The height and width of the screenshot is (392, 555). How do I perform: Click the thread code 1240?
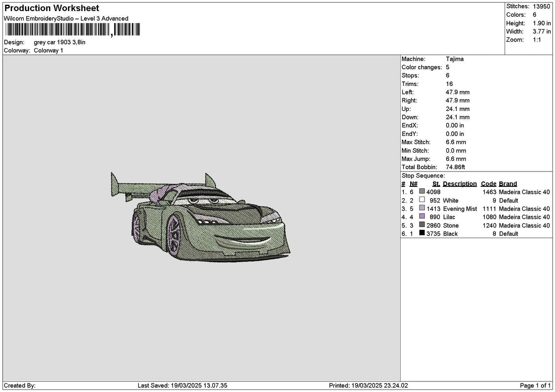[x=489, y=226]
